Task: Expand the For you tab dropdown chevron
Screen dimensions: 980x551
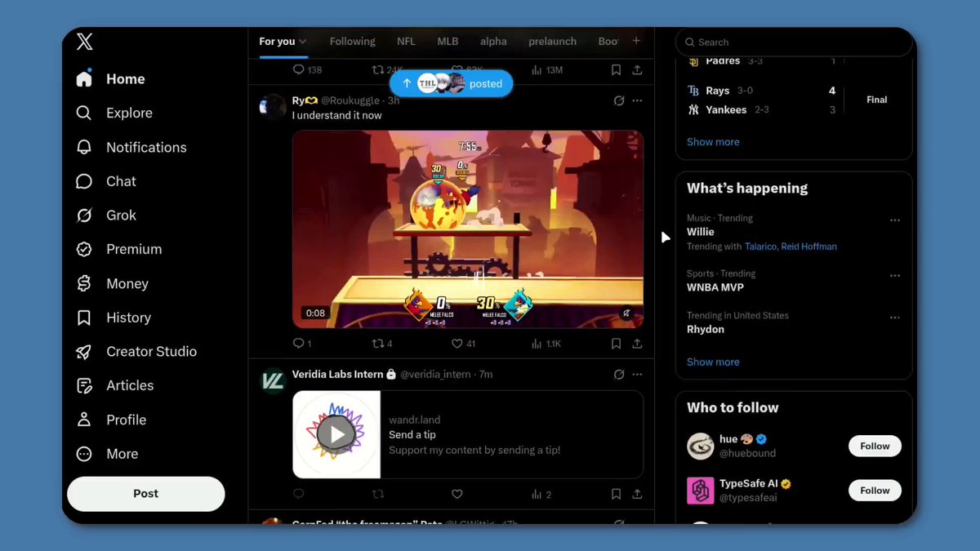Action: pyautogui.click(x=303, y=42)
